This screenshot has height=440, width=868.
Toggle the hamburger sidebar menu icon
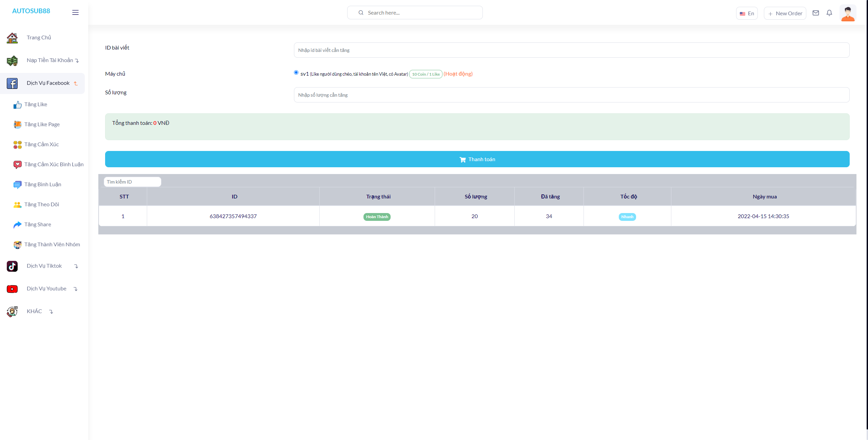75,13
